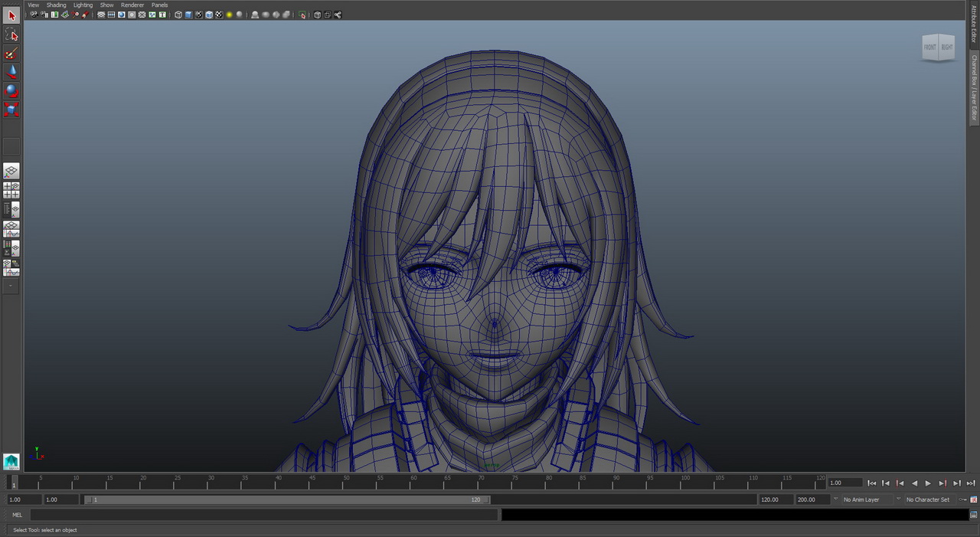Screen dimensions: 980x537
Task: Click the time range slider bar
Action: coord(287,499)
